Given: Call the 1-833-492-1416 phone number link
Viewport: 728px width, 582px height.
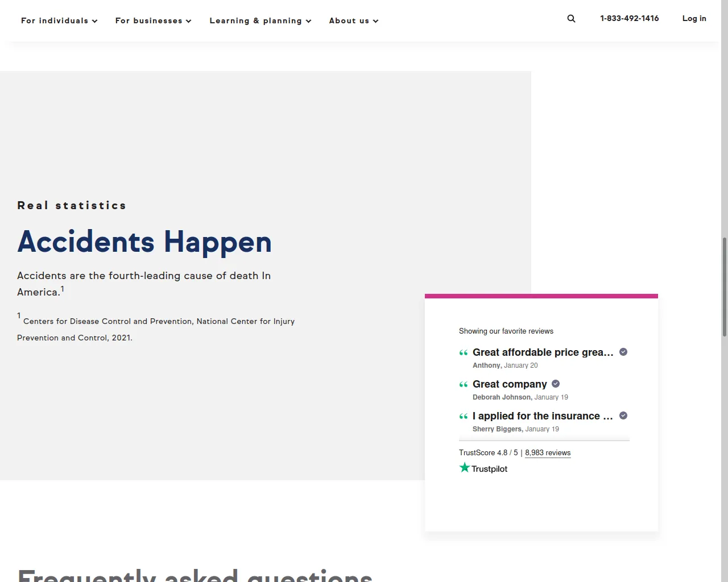Looking at the screenshot, I should pyautogui.click(x=629, y=18).
